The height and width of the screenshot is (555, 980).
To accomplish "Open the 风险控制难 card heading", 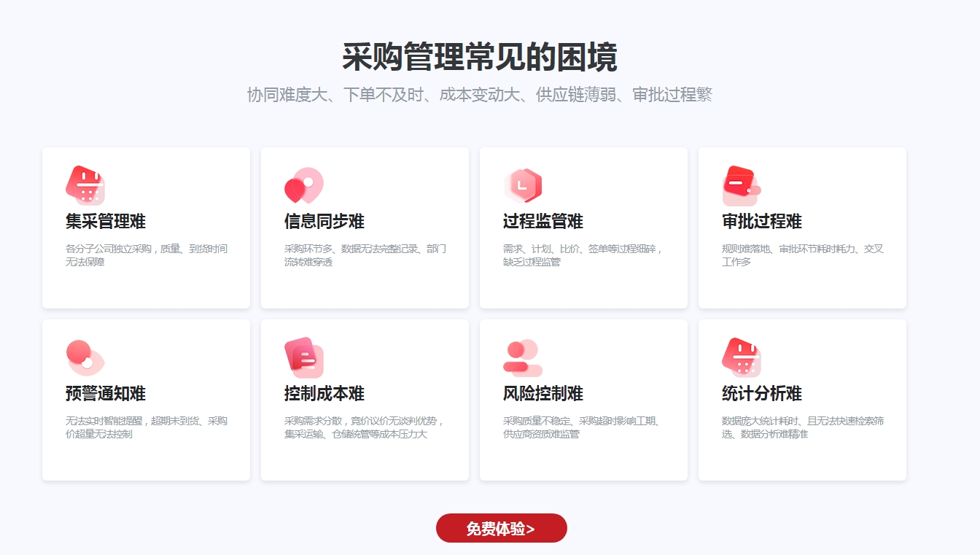I will tap(543, 394).
